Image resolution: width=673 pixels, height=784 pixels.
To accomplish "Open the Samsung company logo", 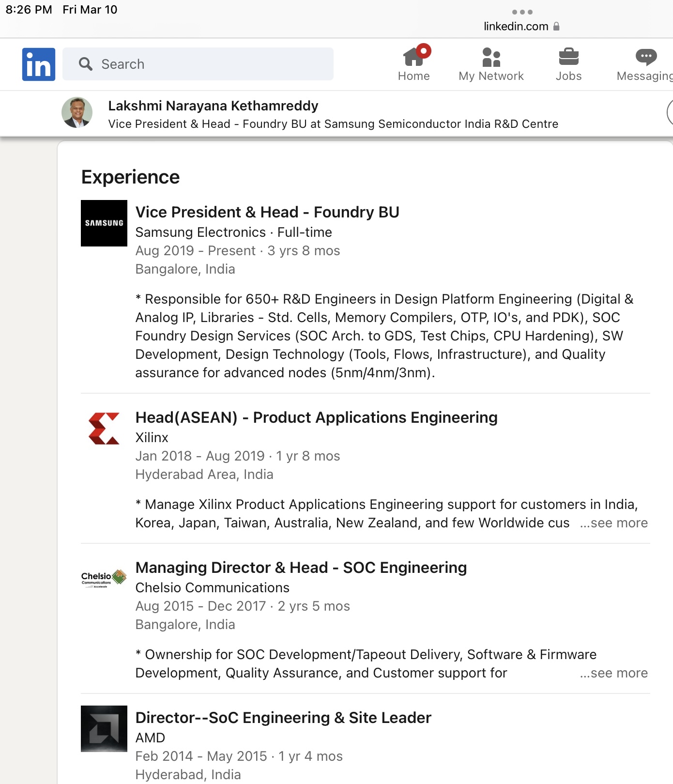I will point(104,223).
